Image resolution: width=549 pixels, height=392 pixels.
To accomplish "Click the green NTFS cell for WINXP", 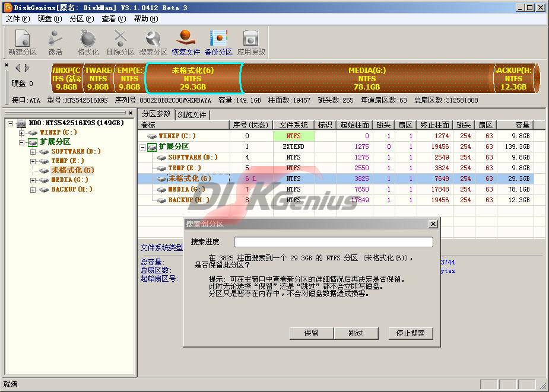I will (294, 136).
